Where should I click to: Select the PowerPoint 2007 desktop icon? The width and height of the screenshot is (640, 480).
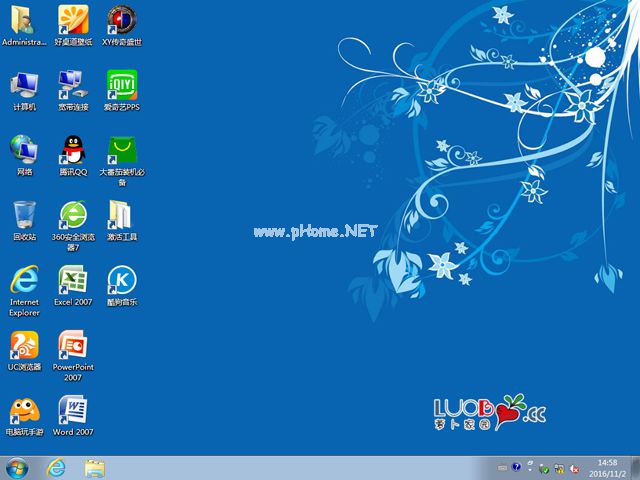73,345
